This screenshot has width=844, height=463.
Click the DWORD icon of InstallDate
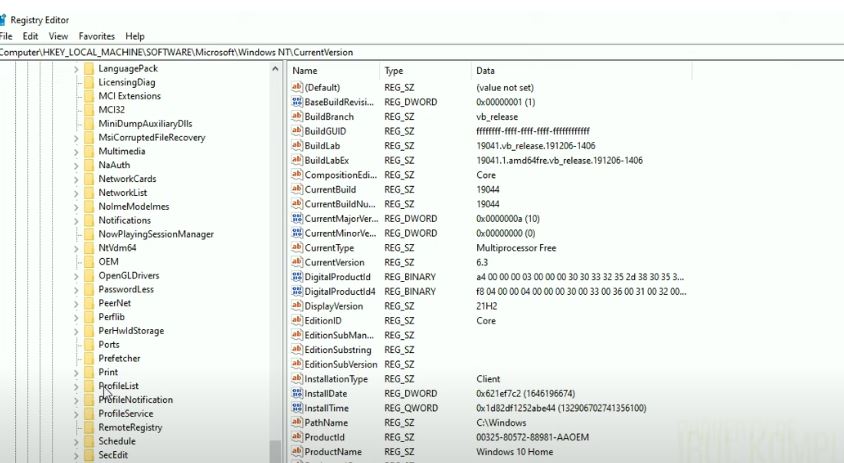pyautogui.click(x=297, y=393)
